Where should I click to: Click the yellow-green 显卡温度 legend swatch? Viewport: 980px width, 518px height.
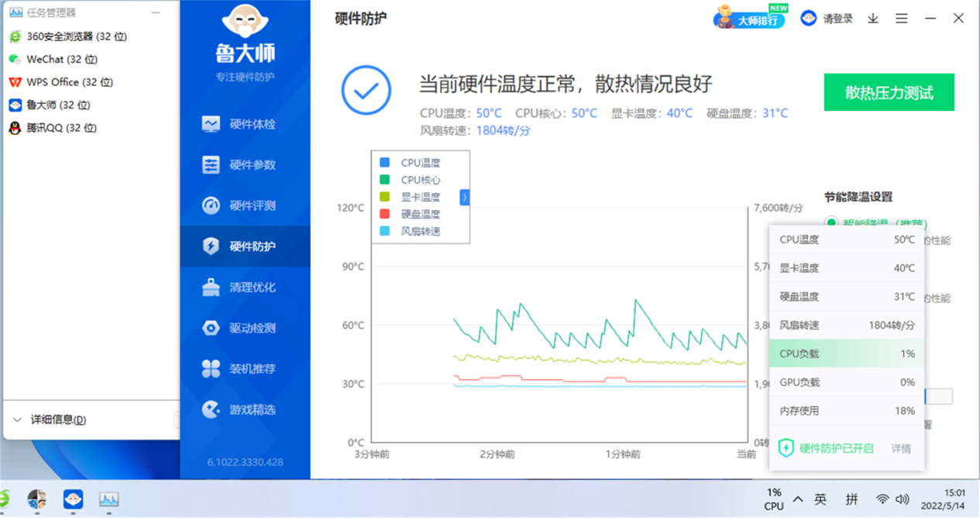pos(384,197)
